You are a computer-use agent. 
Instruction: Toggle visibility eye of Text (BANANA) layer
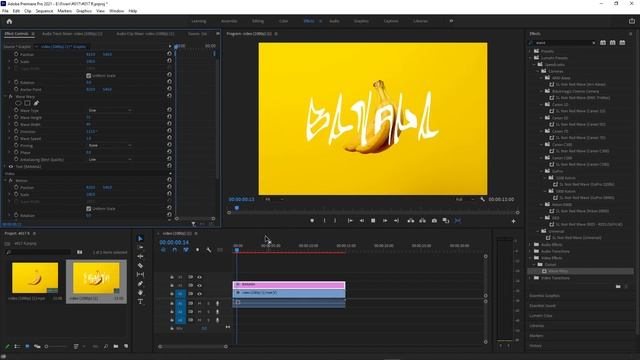(11, 167)
